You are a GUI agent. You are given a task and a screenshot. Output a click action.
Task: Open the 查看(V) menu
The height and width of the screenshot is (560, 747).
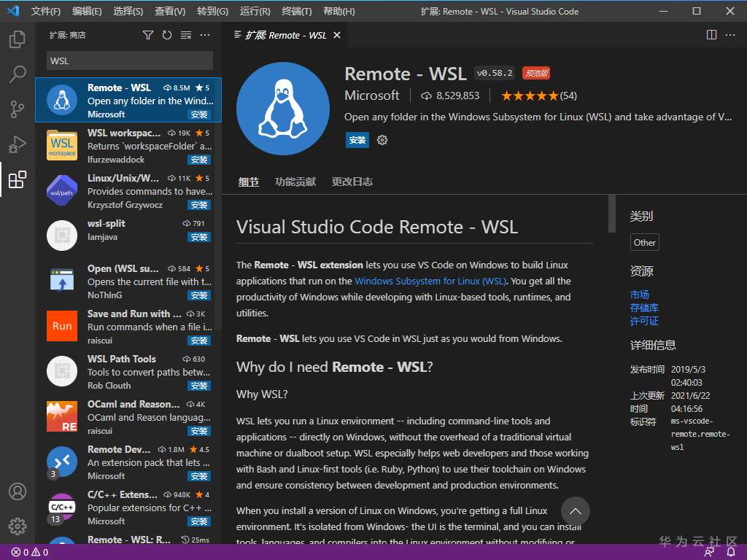click(x=169, y=11)
